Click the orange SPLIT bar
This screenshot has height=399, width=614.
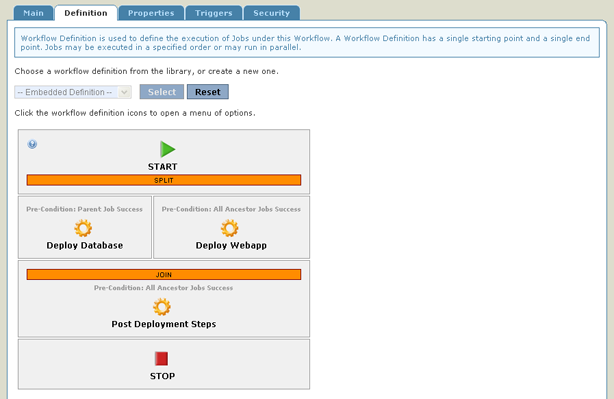[x=164, y=180]
